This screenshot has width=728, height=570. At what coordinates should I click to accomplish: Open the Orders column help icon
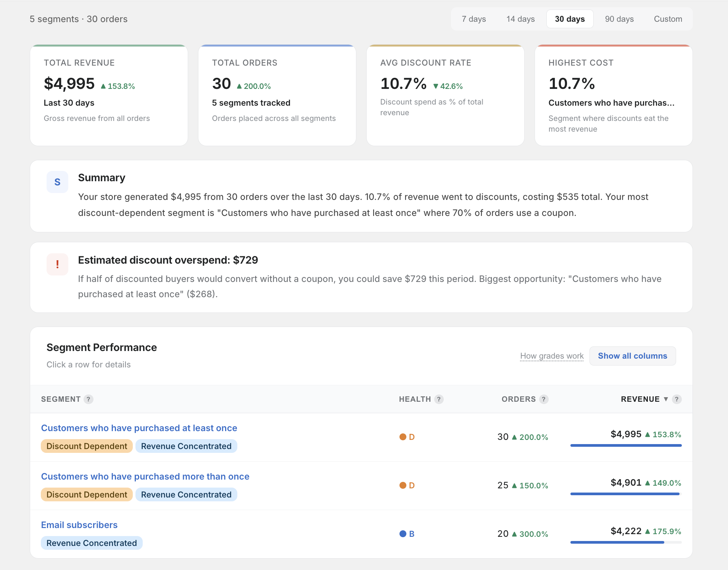pyautogui.click(x=543, y=399)
